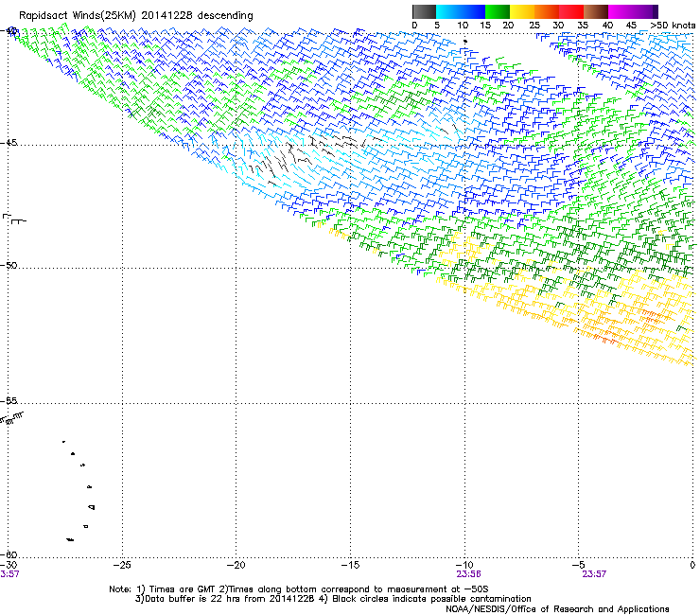Click the '-45' latitude axis label
700x615 pixels.
tap(9, 143)
